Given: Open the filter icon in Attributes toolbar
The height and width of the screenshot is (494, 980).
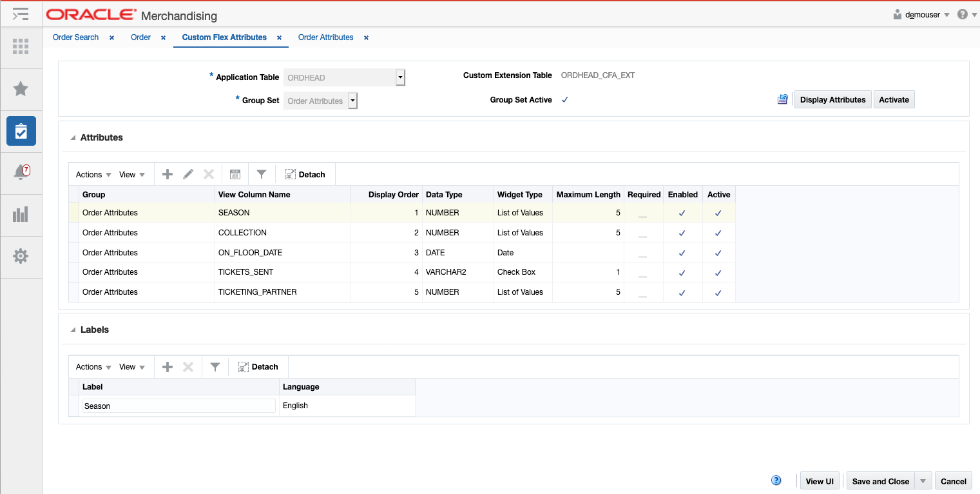Looking at the screenshot, I should 261,173.
